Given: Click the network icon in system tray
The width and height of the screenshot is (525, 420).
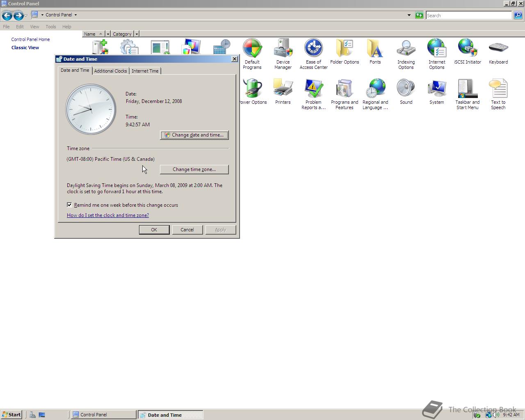Looking at the screenshot, I should (488, 415).
